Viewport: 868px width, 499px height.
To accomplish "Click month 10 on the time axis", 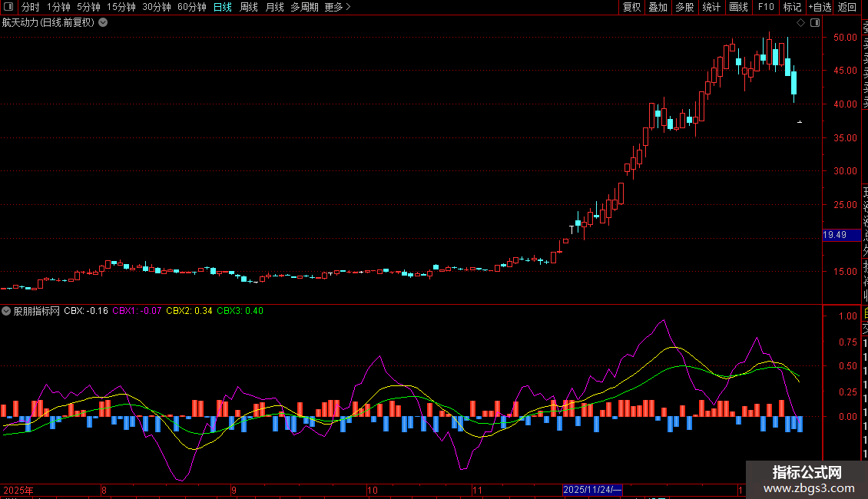I will click(372, 490).
